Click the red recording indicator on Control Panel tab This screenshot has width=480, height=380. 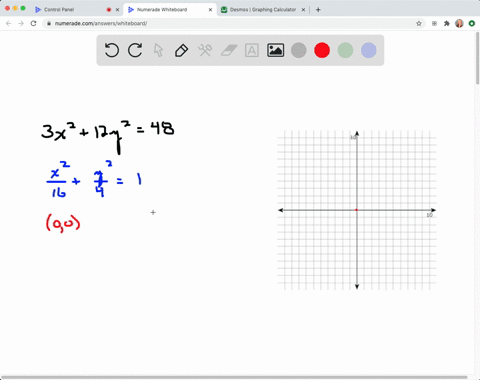[109, 10]
